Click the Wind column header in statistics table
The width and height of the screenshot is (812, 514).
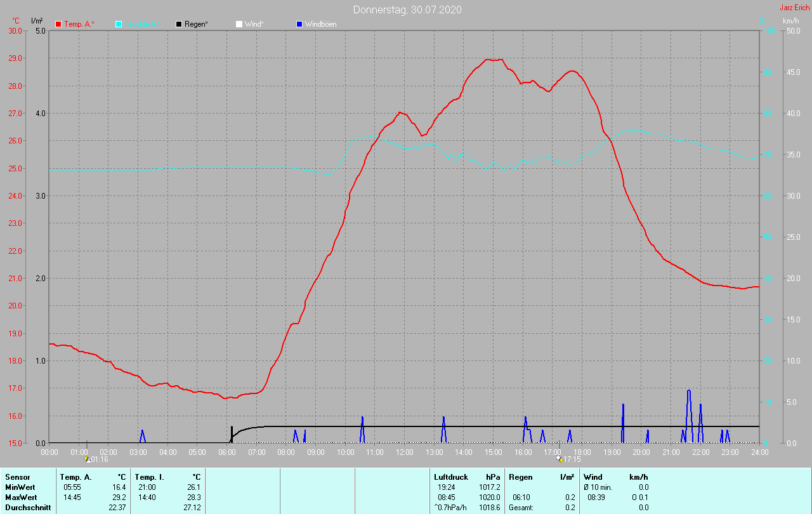click(593, 477)
